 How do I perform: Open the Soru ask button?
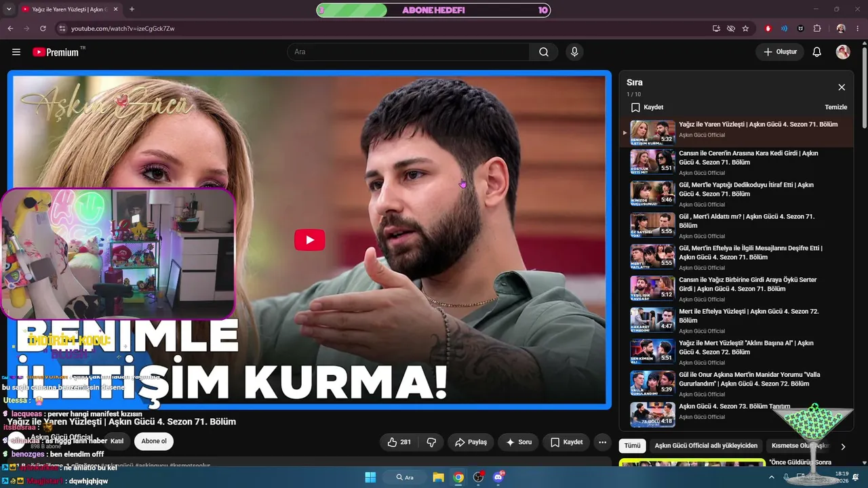pos(518,442)
